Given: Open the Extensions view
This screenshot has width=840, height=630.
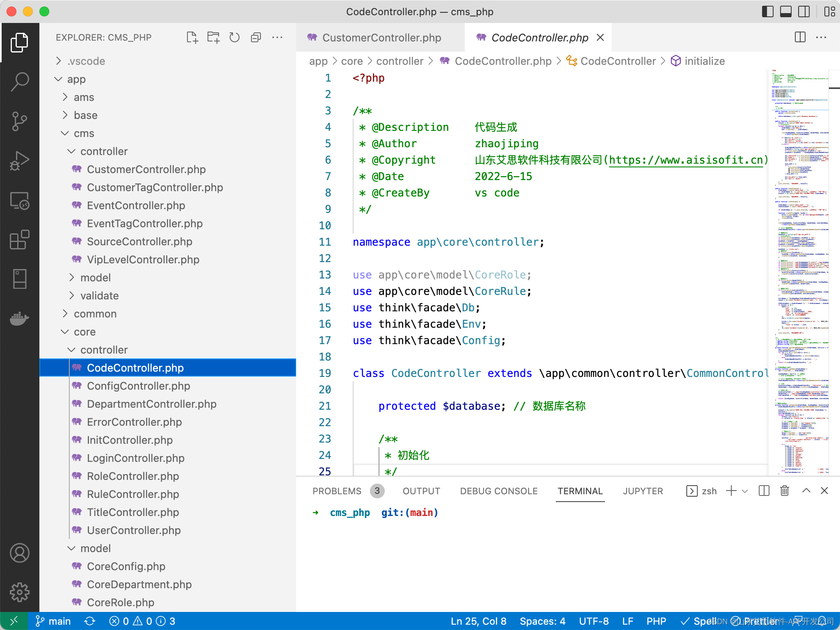Looking at the screenshot, I should tap(19, 240).
